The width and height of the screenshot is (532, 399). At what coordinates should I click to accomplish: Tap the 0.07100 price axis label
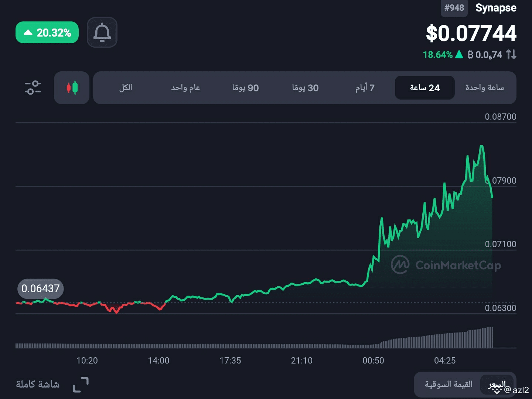point(501,244)
